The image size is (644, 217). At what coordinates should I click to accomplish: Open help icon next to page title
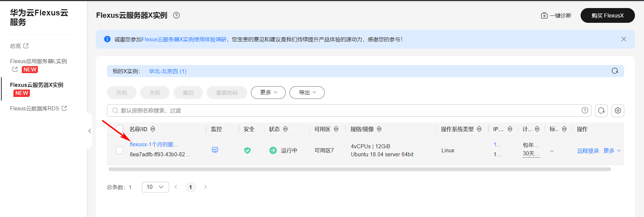pos(176,15)
